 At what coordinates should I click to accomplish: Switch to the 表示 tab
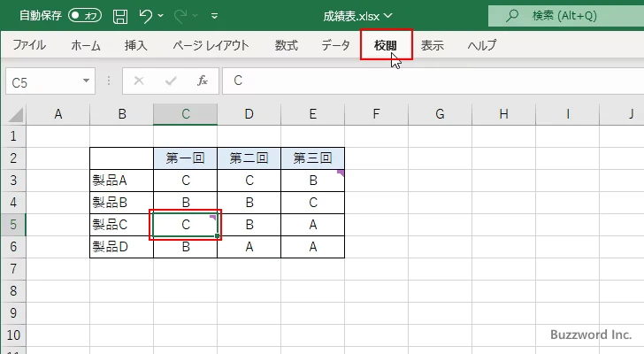(433, 45)
